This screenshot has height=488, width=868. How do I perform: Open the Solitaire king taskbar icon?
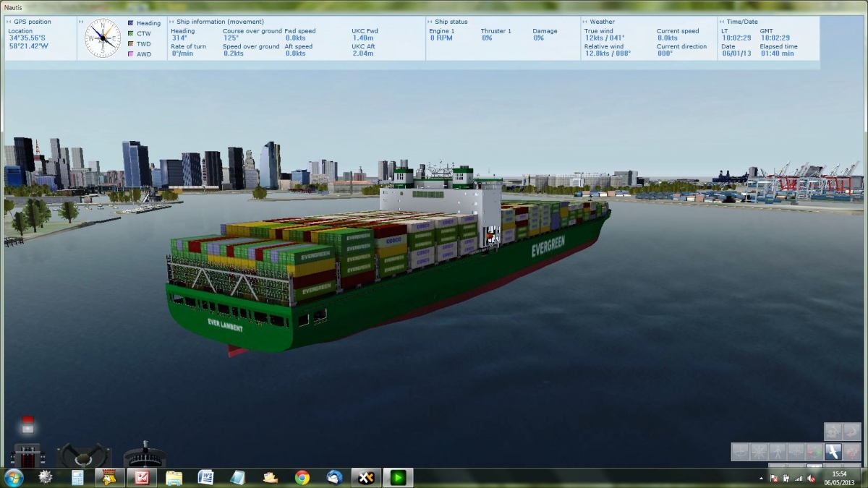click(109, 477)
